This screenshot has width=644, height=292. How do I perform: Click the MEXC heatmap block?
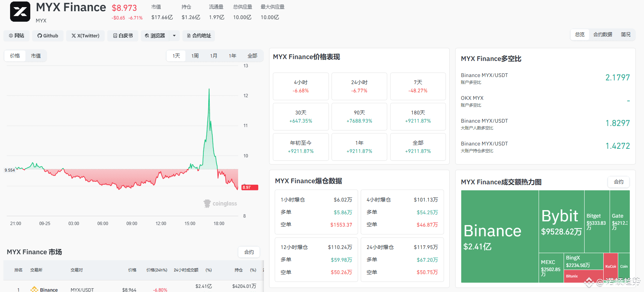click(x=551, y=268)
